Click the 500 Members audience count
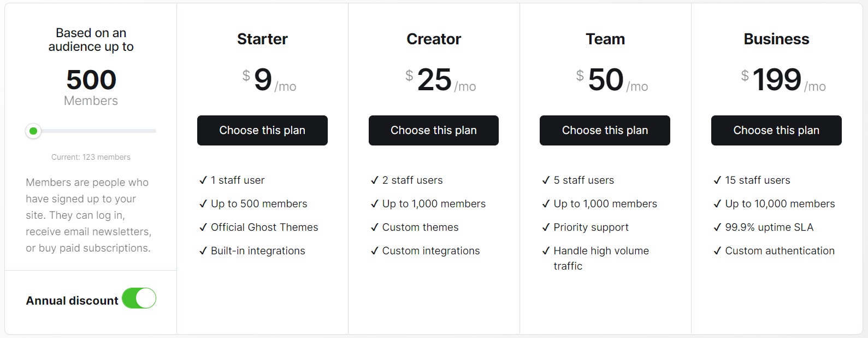Image resolution: width=868 pixels, height=338 pixels. click(91, 80)
